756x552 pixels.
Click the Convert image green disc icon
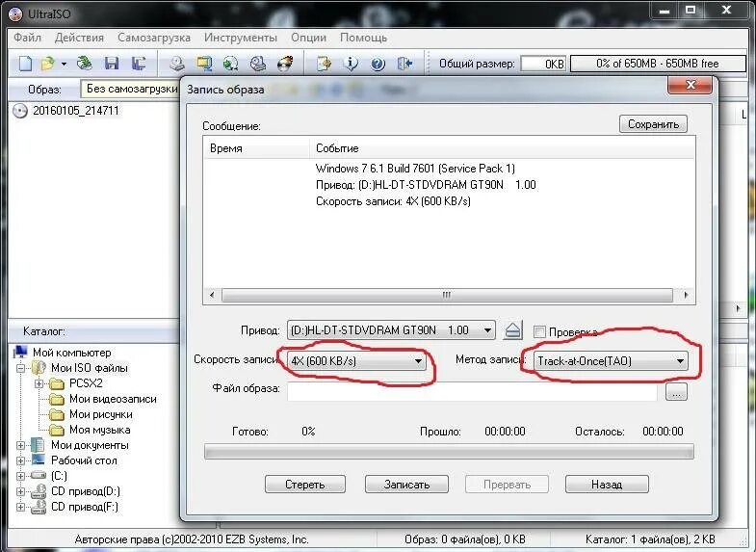[231, 64]
